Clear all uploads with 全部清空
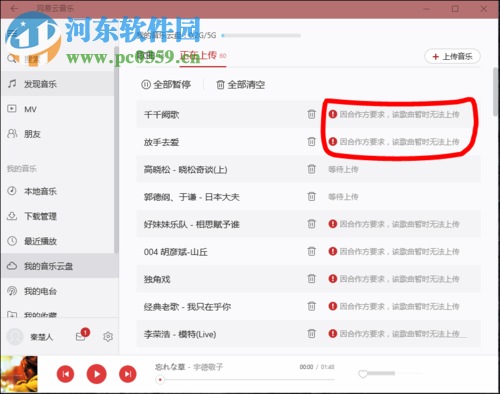This screenshot has width=500, height=394. pos(240,85)
